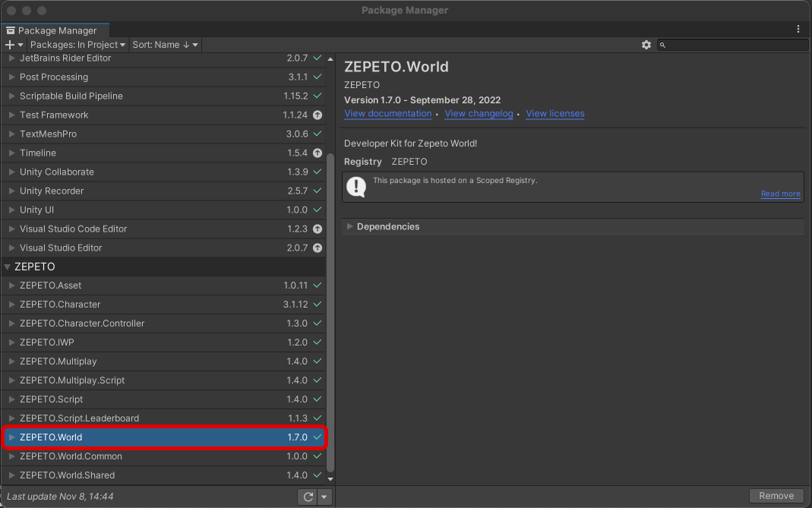The width and height of the screenshot is (812, 508).
Task: Click installed checkmark next to Unity Collaborate
Action: [318, 172]
